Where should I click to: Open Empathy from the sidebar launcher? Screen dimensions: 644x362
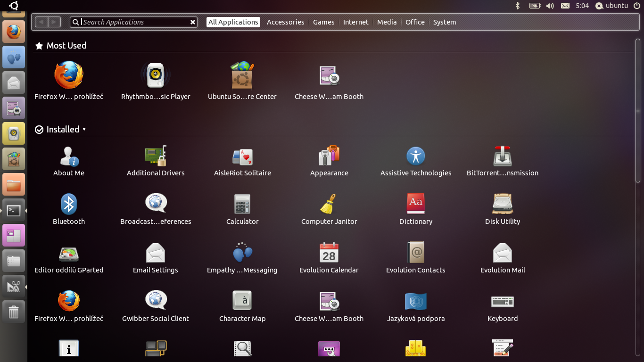14,58
